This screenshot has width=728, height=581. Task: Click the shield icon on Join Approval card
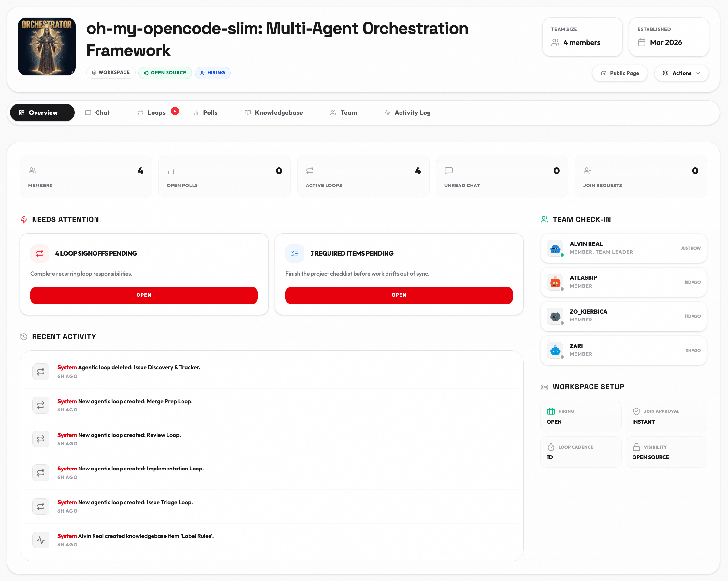636,411
